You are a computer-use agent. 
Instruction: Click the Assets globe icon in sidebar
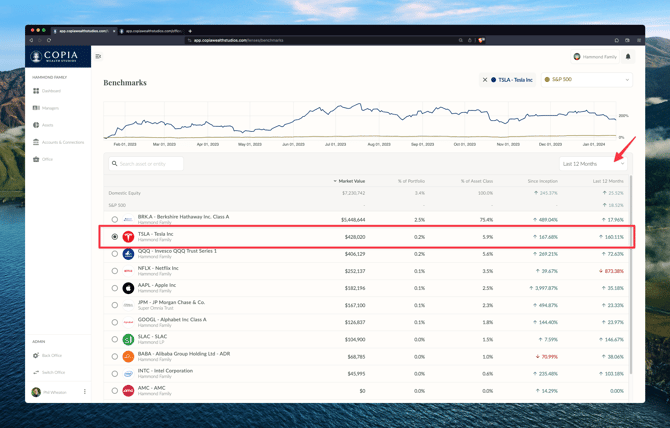coord(36,125)
